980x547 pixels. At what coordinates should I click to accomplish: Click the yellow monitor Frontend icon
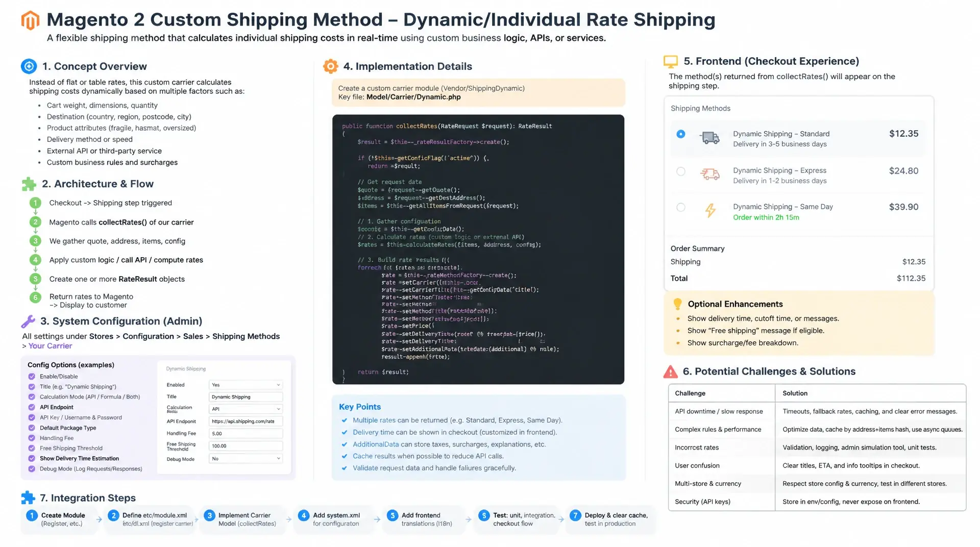tap(671, 62)
